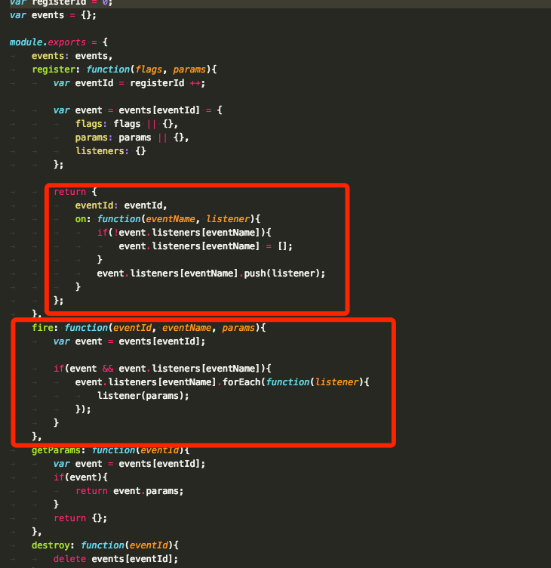Click 'events[eventId]' in the var event assignment
This screenshot has height=568, width=551.
coord(159,110)
